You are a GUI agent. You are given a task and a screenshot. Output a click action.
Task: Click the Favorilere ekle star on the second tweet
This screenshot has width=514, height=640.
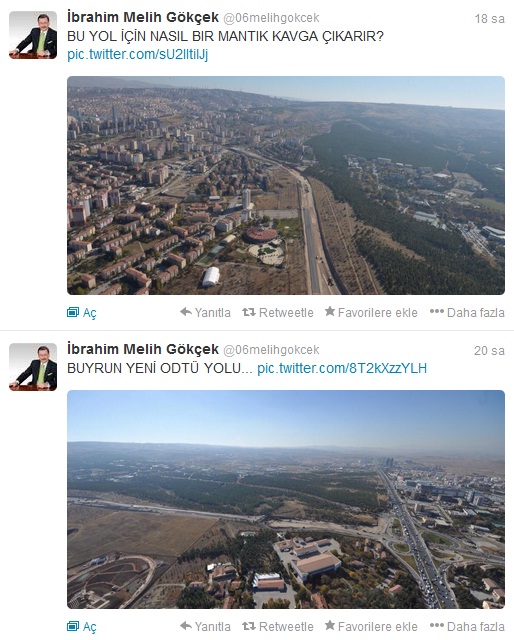click(330, 625)
